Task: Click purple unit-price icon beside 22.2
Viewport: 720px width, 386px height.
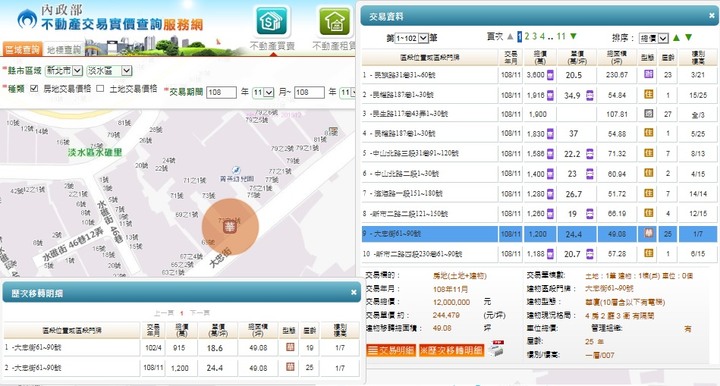Action: 590,154
